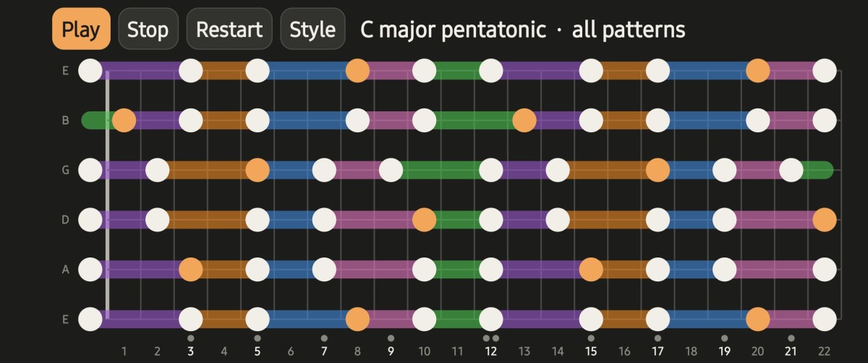Select the orange root at fret 20 on the lowest E string
868x363 pixels.
[x=757, y=318]
